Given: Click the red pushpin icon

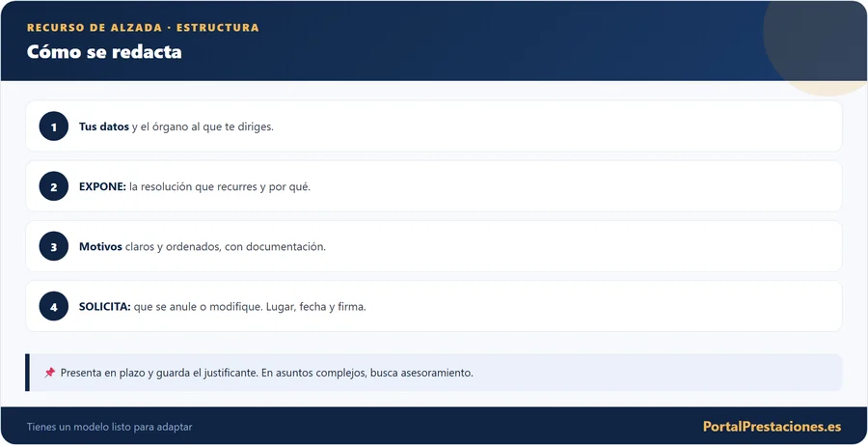Looking at the screenshot, I should click(50, 373).
